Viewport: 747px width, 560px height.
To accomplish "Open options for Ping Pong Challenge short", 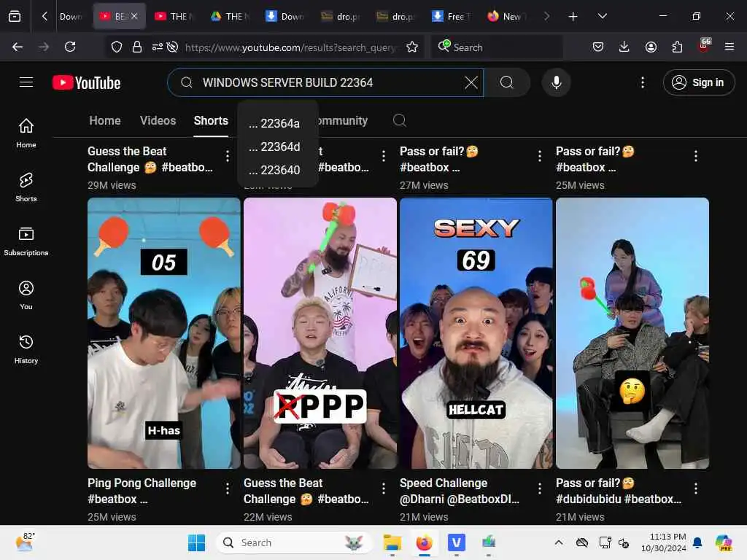I will click(228, 488).
